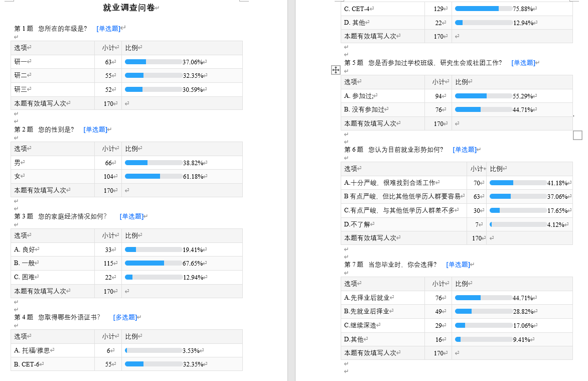Click the [单选题] tag of question 1
Viewport: 588px width, 381px height.
click(109, 29)
